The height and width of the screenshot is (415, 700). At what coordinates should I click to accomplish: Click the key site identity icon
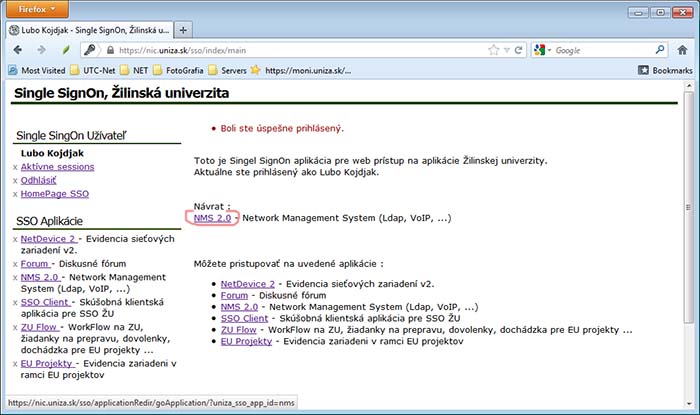90,50
